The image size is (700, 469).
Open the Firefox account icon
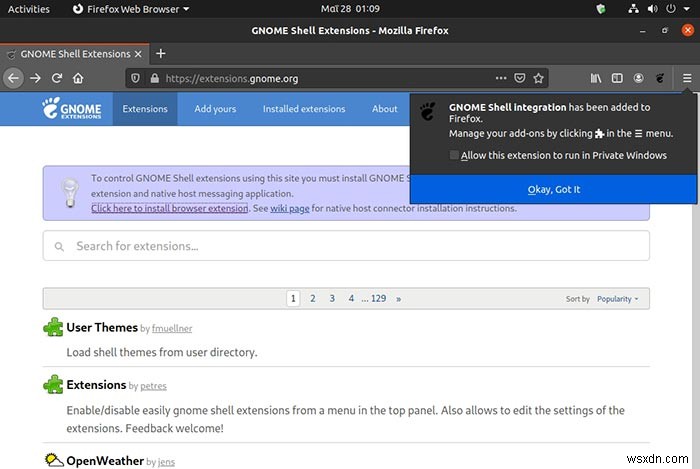click(x=638, y=78)
